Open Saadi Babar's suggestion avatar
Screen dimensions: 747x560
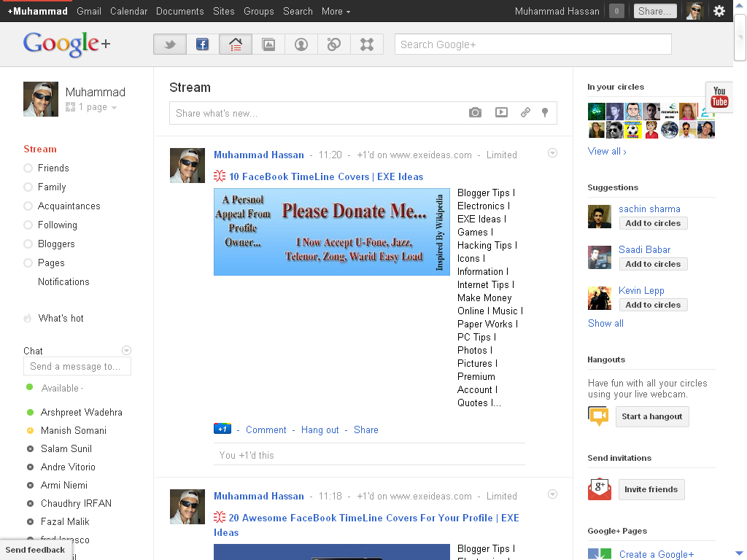point(600,257)
